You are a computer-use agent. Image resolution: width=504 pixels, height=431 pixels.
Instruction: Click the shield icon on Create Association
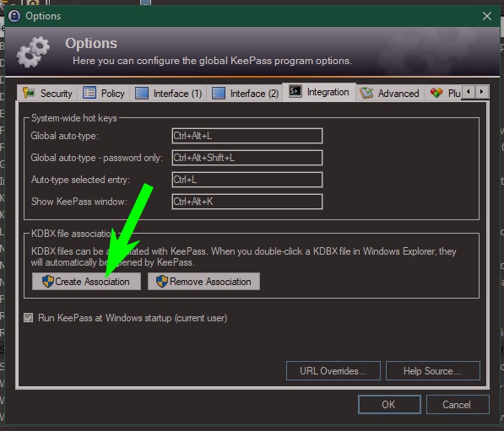48,282
